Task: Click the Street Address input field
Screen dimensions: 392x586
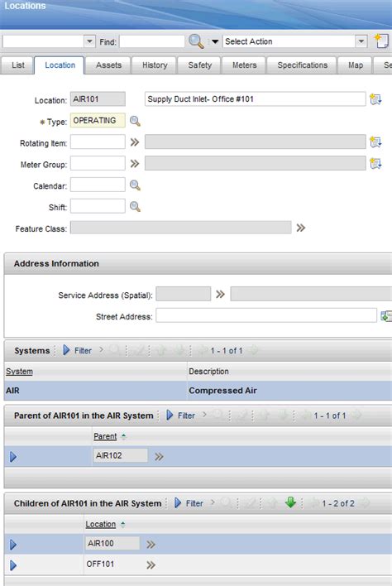Action: [x=266, y=315]
